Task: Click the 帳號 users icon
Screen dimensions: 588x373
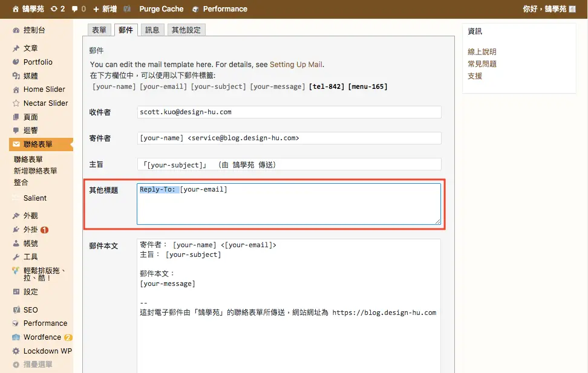Action: [x=16, y=243]
